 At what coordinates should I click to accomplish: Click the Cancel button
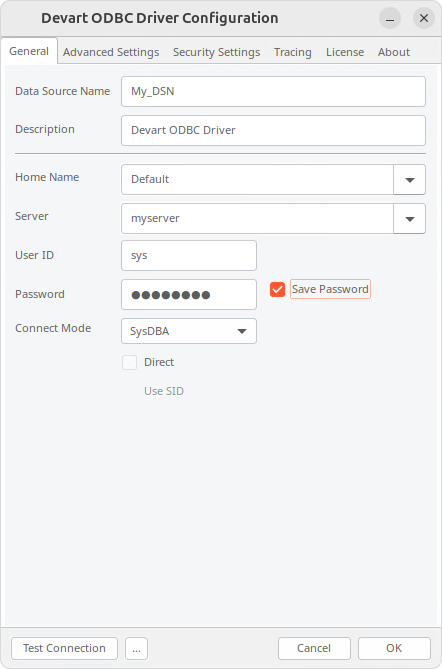click(x=314, y=648)
